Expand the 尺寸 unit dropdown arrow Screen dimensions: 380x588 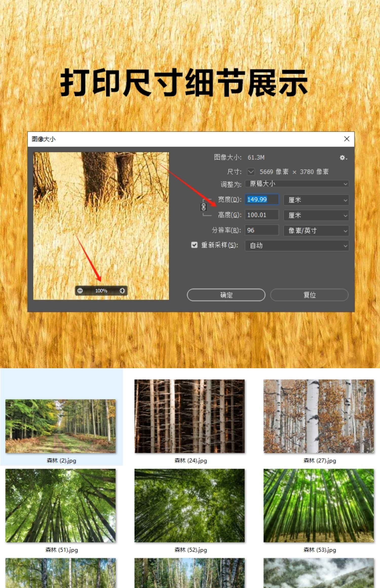click(x=251, y=172)
